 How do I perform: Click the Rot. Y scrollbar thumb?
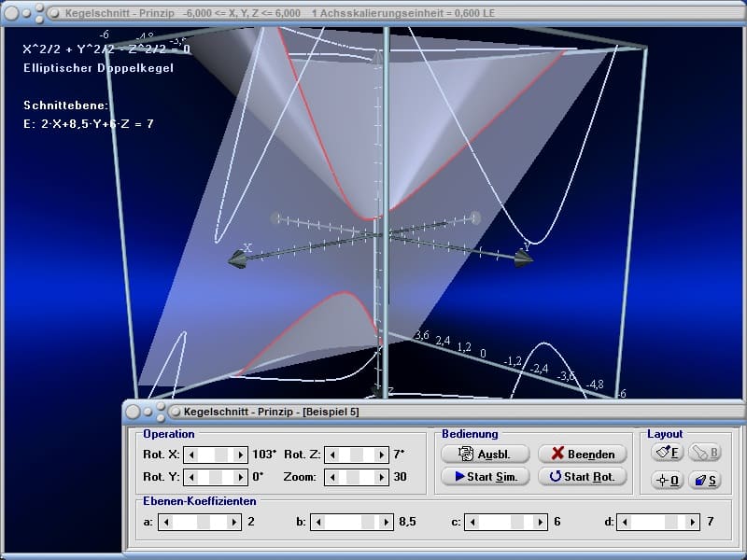coord(216,477)
